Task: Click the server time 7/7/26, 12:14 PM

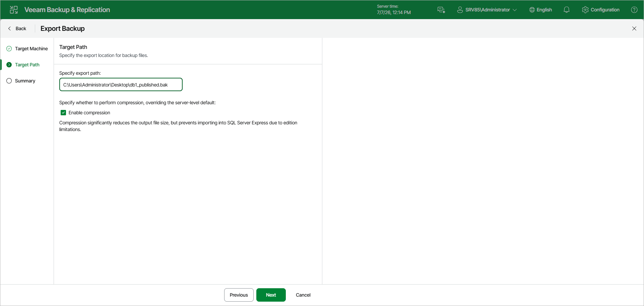Action: 394,12
